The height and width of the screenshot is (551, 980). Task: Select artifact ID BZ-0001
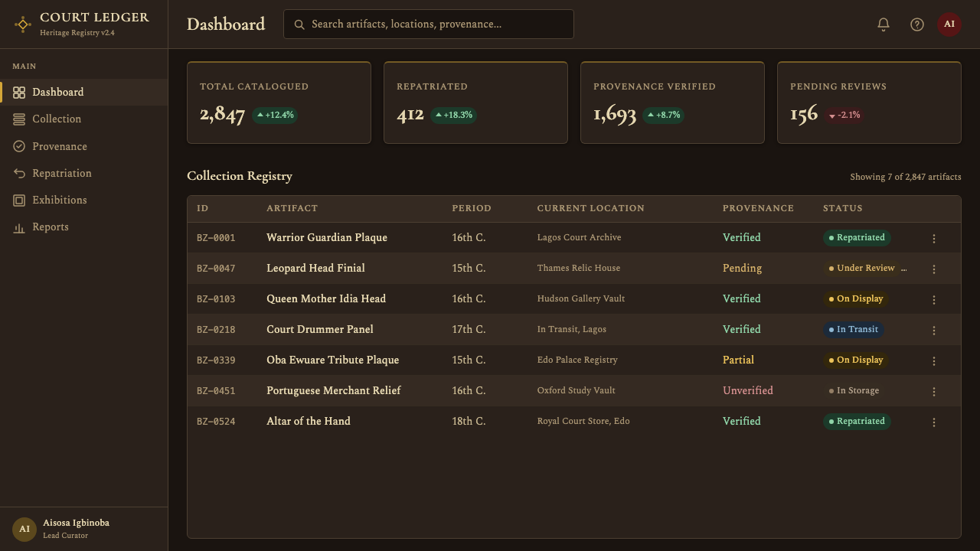pos(216,238)
